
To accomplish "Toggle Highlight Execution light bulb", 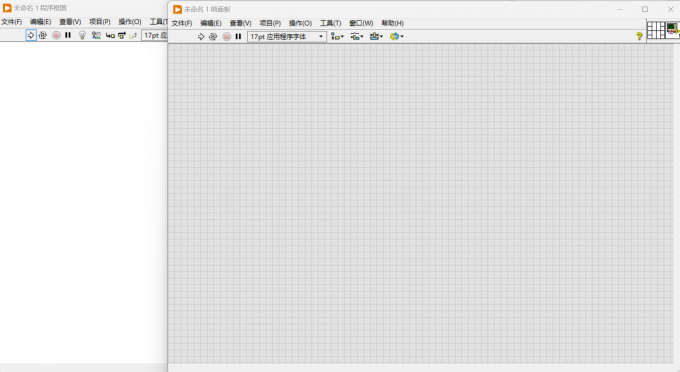I will coord(82,35).
